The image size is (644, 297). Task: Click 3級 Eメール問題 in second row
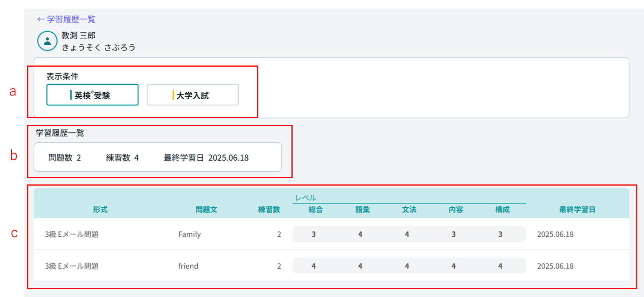coord(72,266)
